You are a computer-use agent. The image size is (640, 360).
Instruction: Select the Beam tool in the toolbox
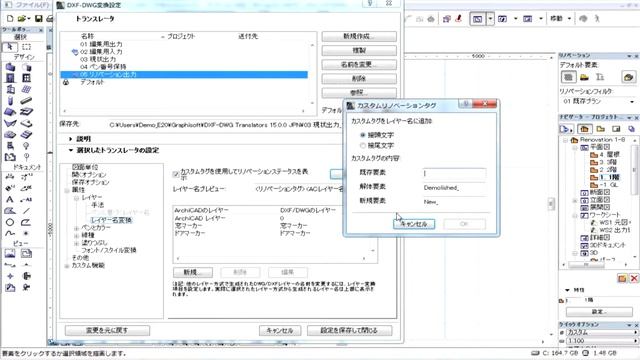pyautogui.click(x=27, y=101)
